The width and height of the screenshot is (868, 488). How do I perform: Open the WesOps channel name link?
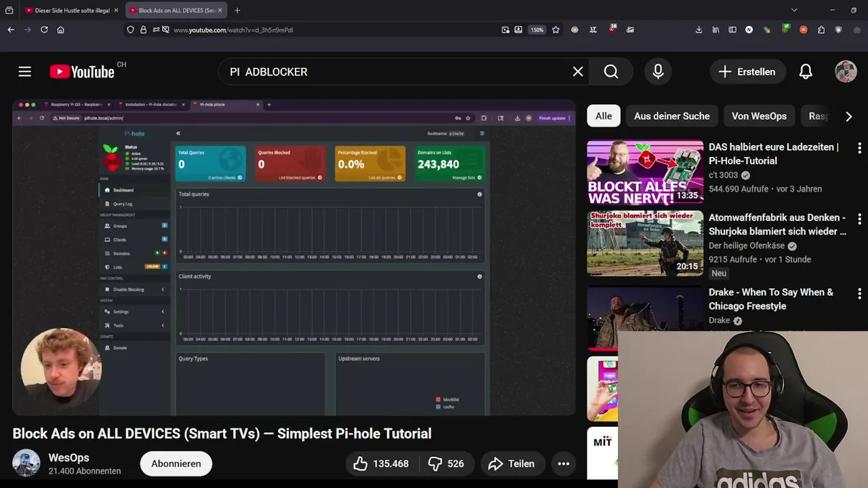click(68, 457)
